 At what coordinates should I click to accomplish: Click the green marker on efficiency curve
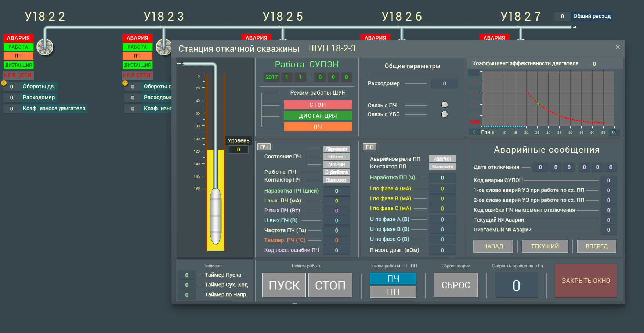[538, 103]
